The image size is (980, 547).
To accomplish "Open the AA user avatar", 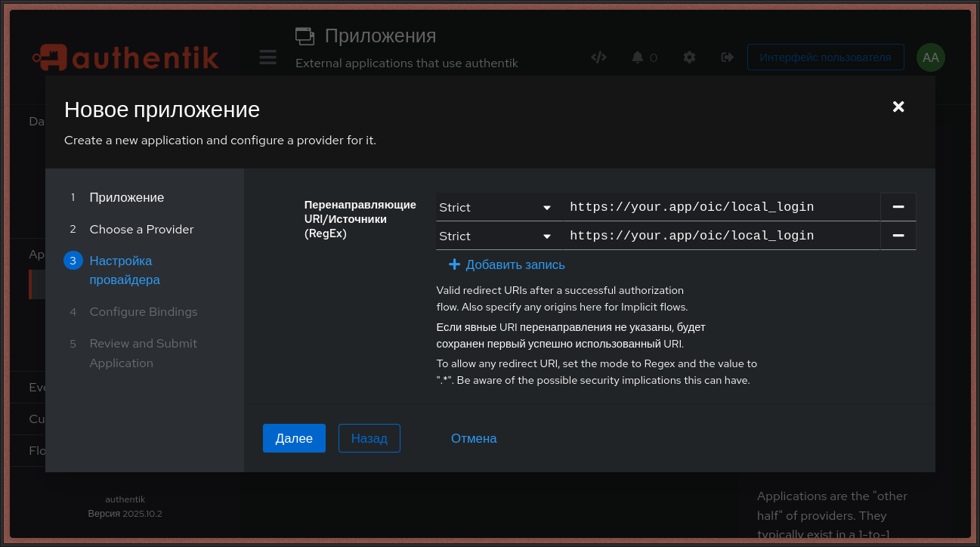I will coord(930,57).
